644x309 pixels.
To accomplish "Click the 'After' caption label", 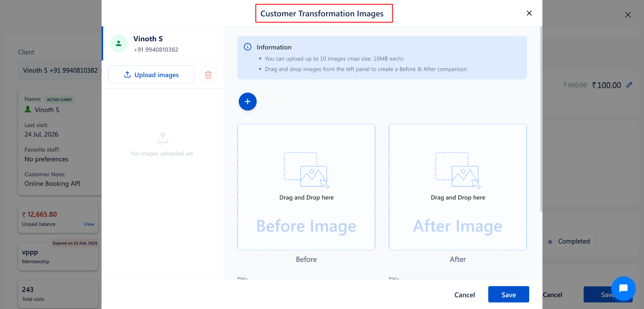I will (458, 260).
